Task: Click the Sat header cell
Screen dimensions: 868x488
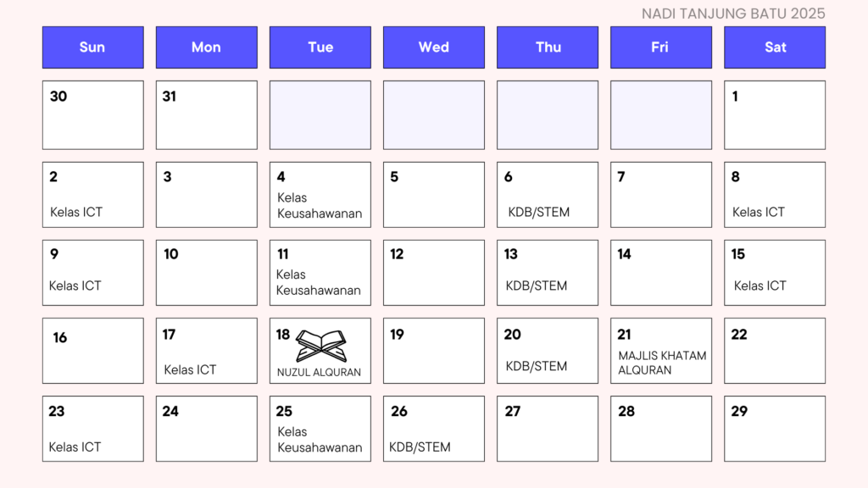Action: click(775, 47)
